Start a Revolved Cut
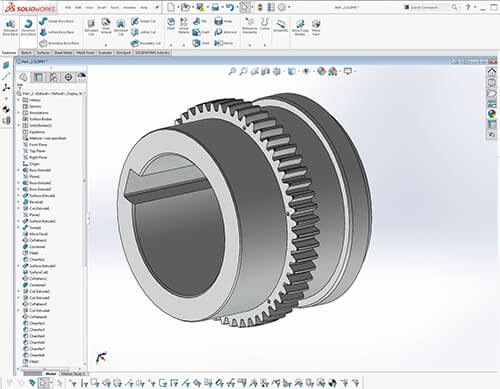This screenshot has width=500, height=389. 120,27
